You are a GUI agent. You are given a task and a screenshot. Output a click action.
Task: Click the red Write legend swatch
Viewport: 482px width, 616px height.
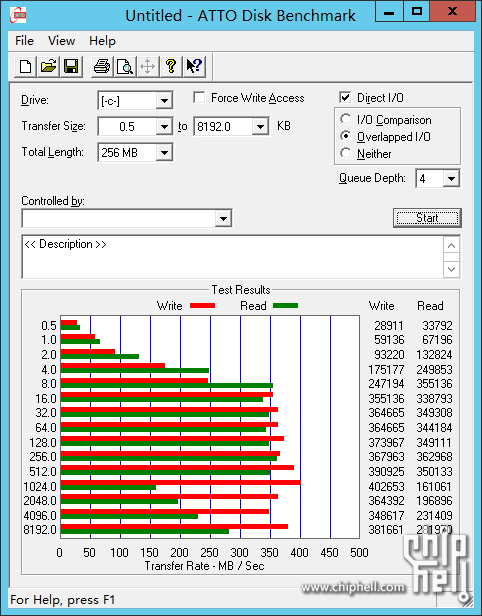click(x=202, y=306)
